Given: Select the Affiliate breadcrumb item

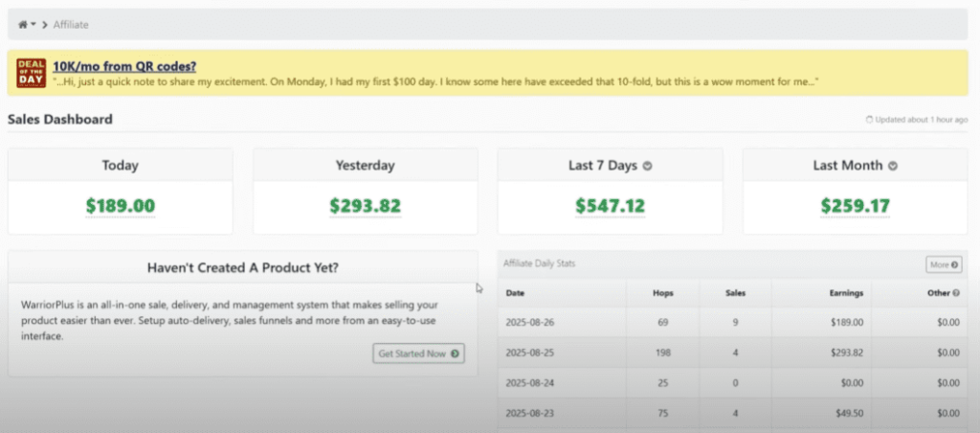Looking at the screenshot, I should [x=71, y=24].
